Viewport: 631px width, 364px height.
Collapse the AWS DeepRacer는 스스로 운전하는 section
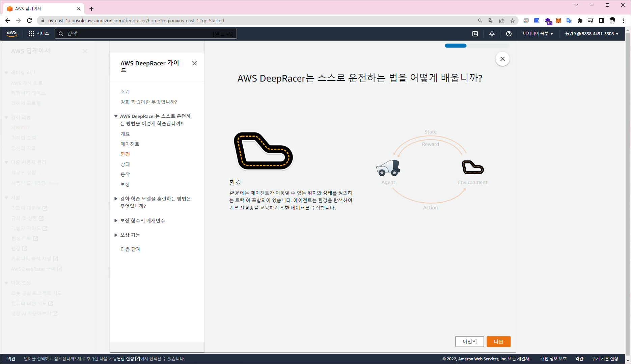click(116, 116)
